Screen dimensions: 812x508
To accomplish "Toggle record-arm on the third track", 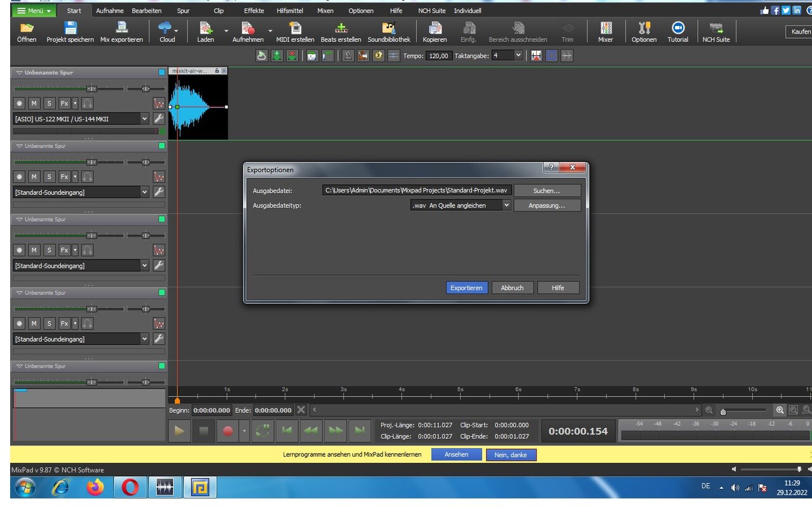I will 19,250.
